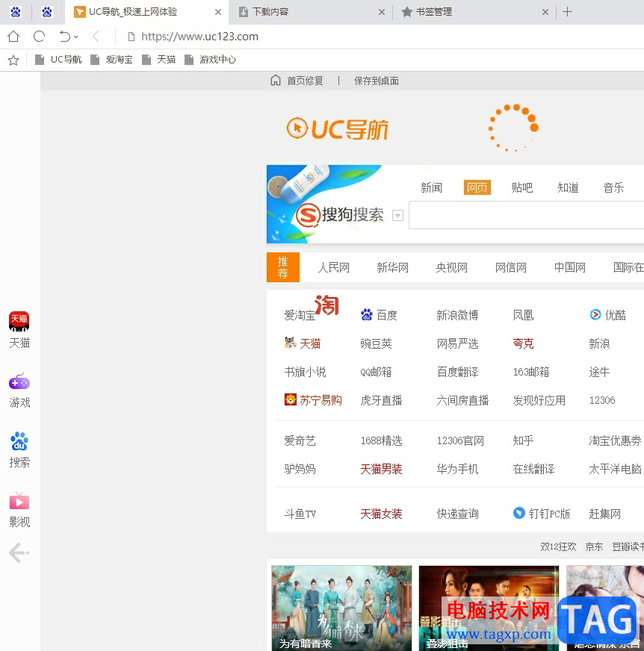Collapse the sidebar with the back arrow icon
The height and width of the screenshot is (651, 644).
point(19,552)
